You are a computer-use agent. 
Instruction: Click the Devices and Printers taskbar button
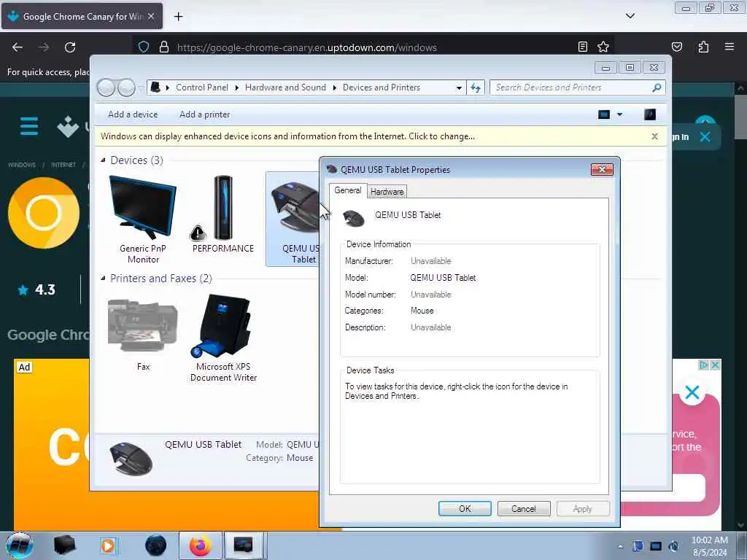tap(244, 545)
